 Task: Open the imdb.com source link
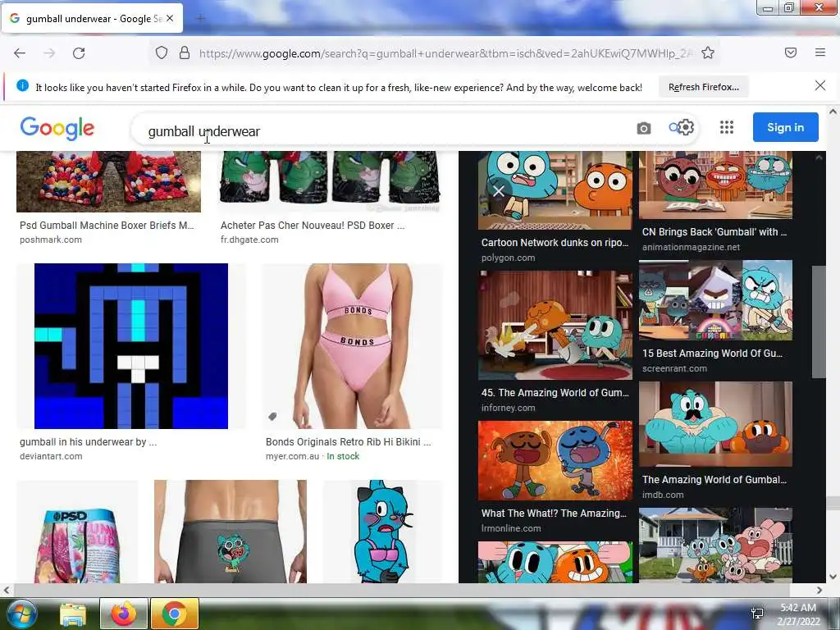(x=663, y=495)
